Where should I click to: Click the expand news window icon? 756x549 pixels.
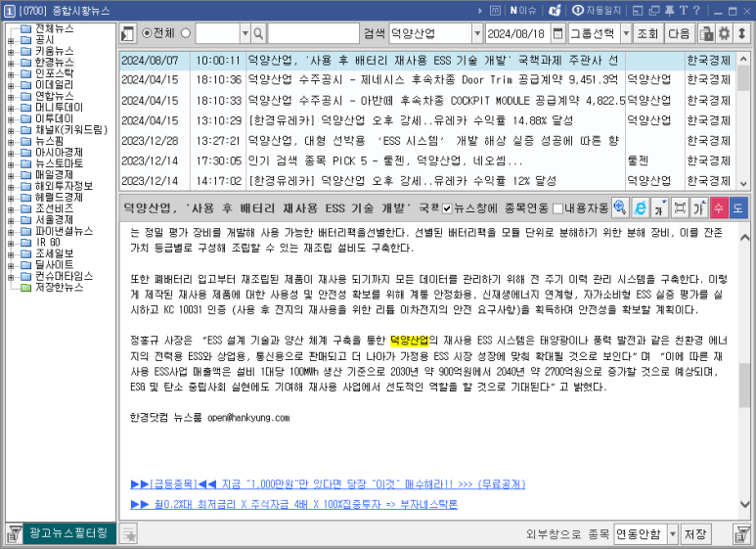pos(680,207)
